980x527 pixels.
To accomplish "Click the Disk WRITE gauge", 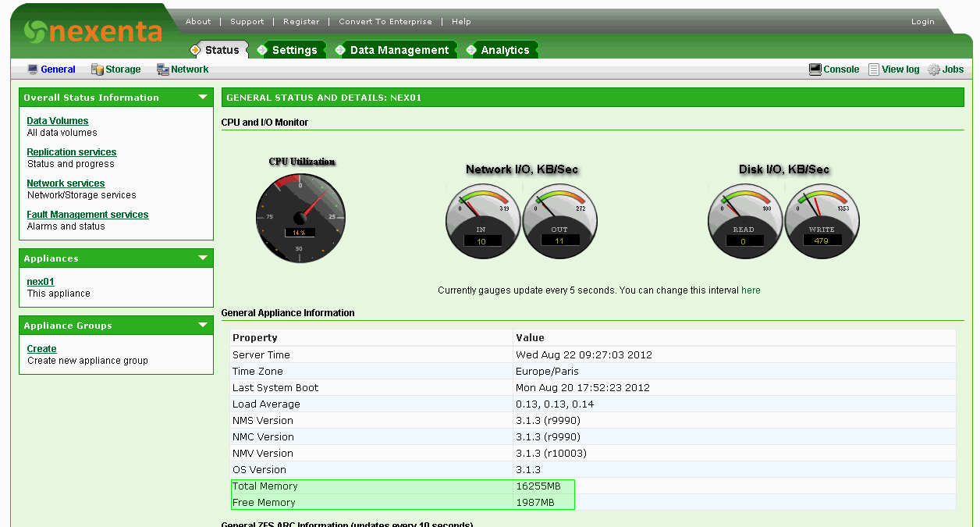I will (x=822, y=221).
